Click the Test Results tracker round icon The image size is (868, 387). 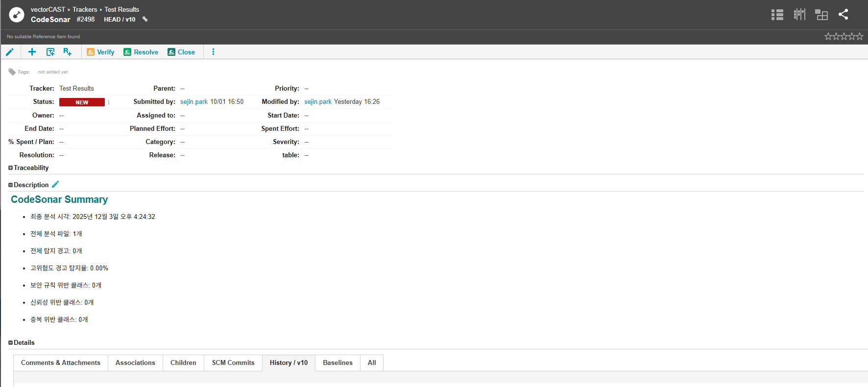pyautogui.click(x=16, y=15)
